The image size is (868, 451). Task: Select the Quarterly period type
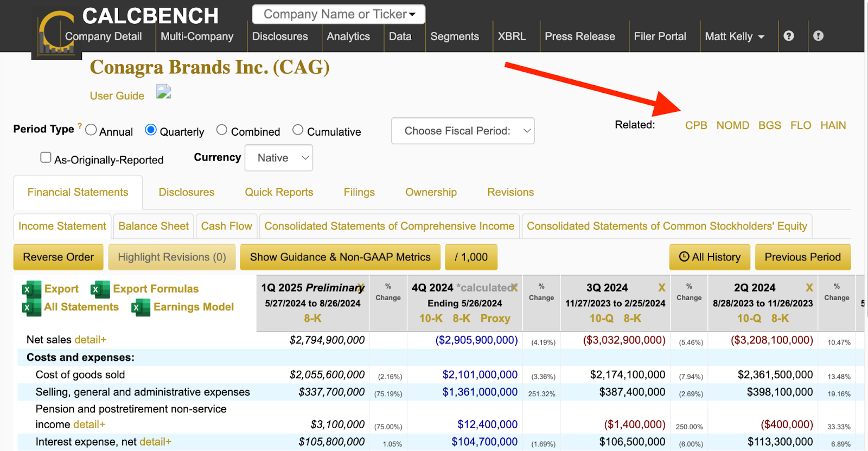click(151, 130)
